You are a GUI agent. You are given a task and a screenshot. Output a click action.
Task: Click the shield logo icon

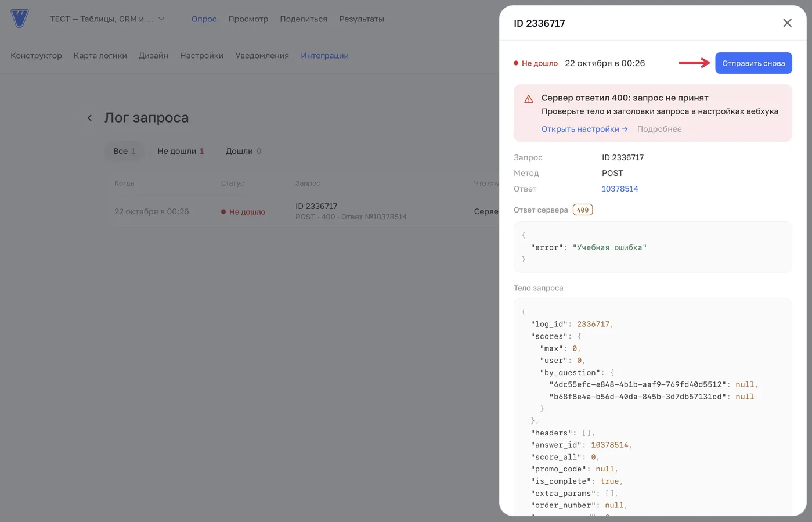point(20,19)
